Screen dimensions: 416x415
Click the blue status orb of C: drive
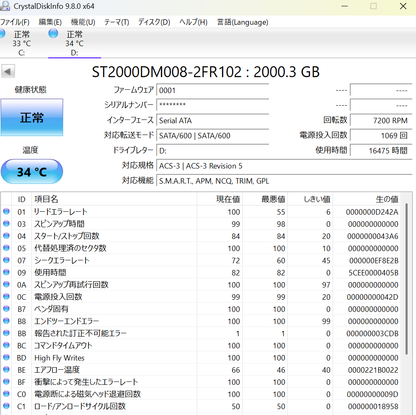tap(2, 33)
